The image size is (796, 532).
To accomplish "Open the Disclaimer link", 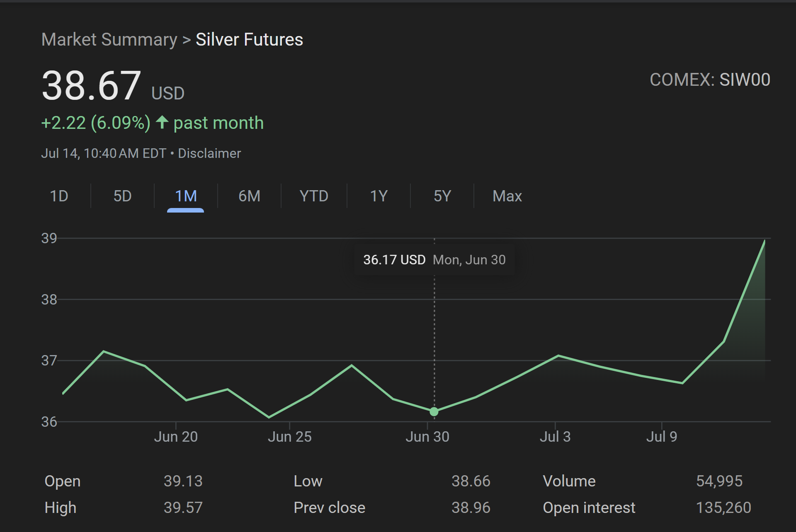I will pos(209,153).
